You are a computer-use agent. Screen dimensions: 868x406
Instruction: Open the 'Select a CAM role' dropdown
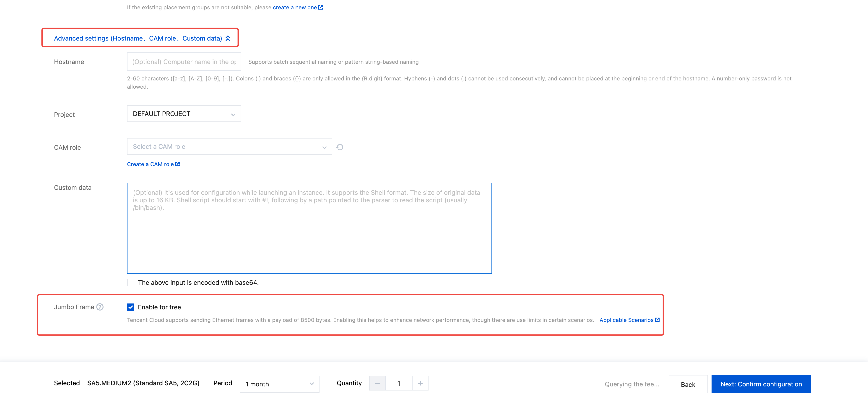pyautogui.click(x=229, y=147)
